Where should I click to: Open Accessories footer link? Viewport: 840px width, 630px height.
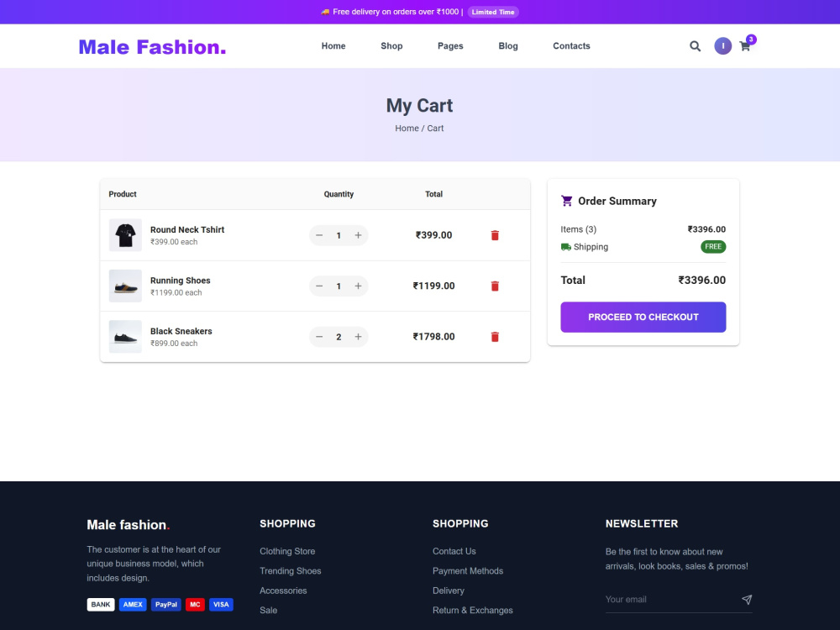pos(283,591)
